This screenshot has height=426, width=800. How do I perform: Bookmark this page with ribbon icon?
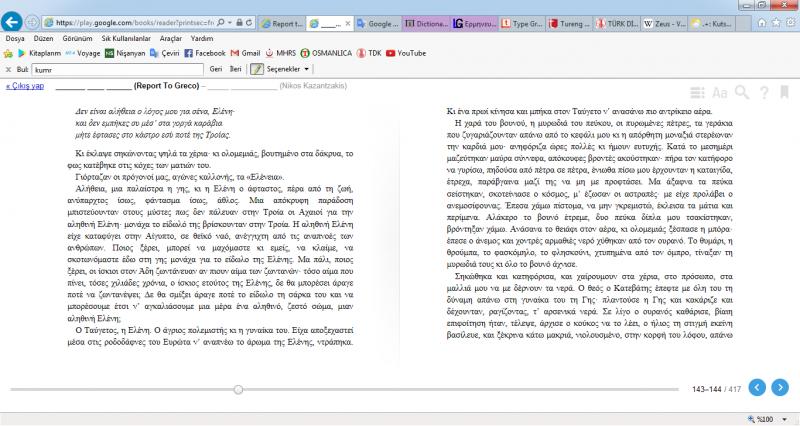click(x=785, y=92)
